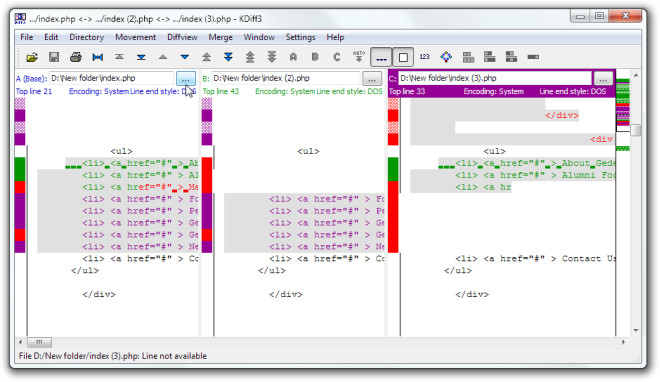The width and height of the screenshot is (660, 382).
Task: Click file C path input field
Action: (x=495, y=78)
